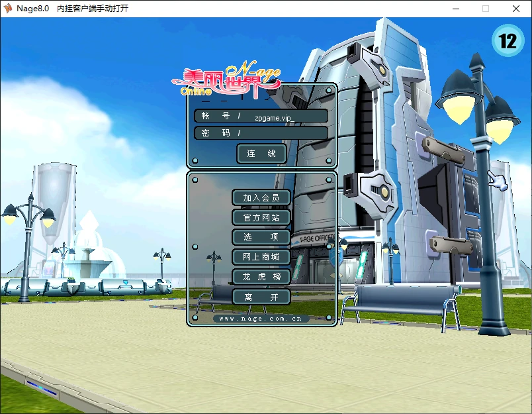The image size is (532, 414).
Task: Visit the 官方网站 official website
Action: click(261, 217)
